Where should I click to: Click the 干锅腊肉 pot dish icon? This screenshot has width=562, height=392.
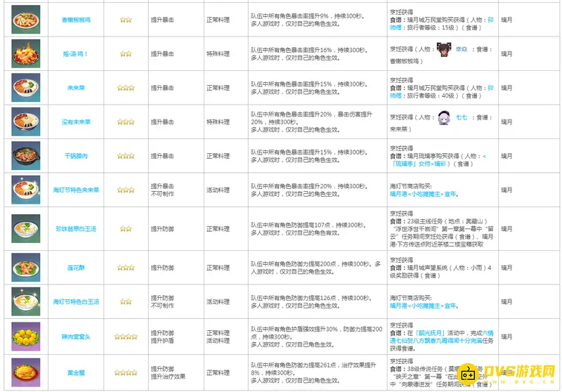(26, 155)
